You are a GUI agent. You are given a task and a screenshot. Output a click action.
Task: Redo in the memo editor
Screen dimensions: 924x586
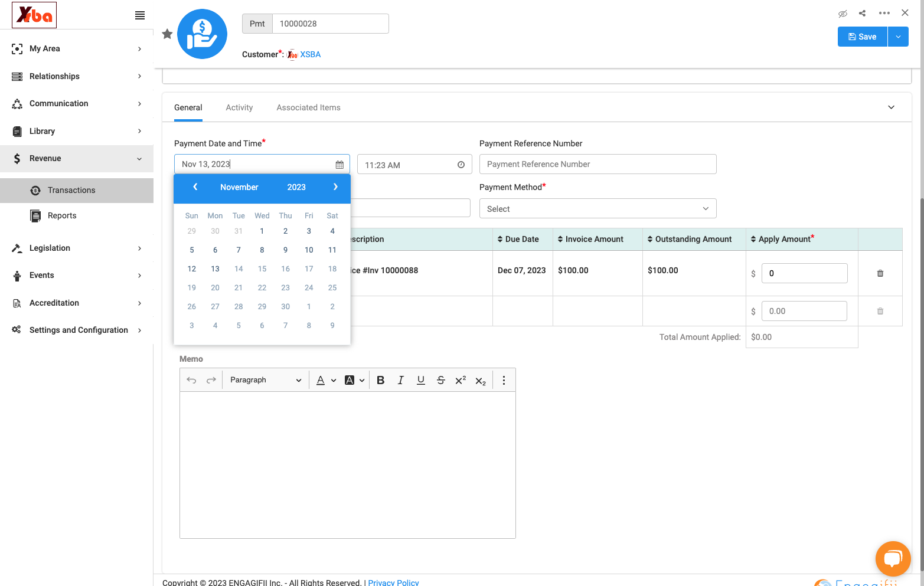211,380
